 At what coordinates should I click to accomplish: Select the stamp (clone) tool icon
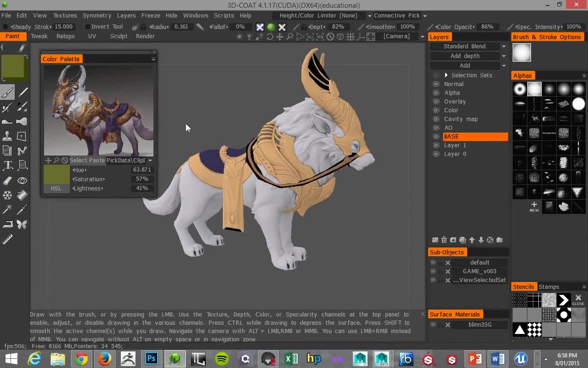(x=7, y=136)
